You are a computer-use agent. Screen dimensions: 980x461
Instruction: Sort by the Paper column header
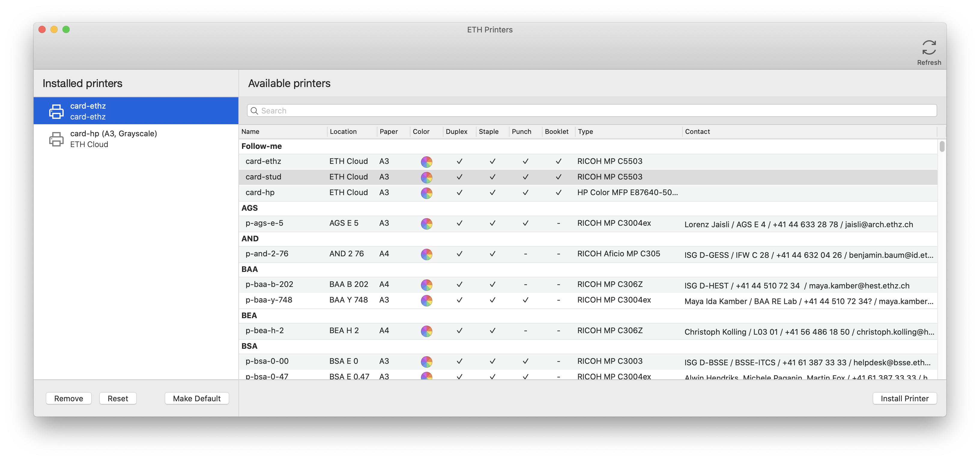pyautogui.click(x=393, y=131)
